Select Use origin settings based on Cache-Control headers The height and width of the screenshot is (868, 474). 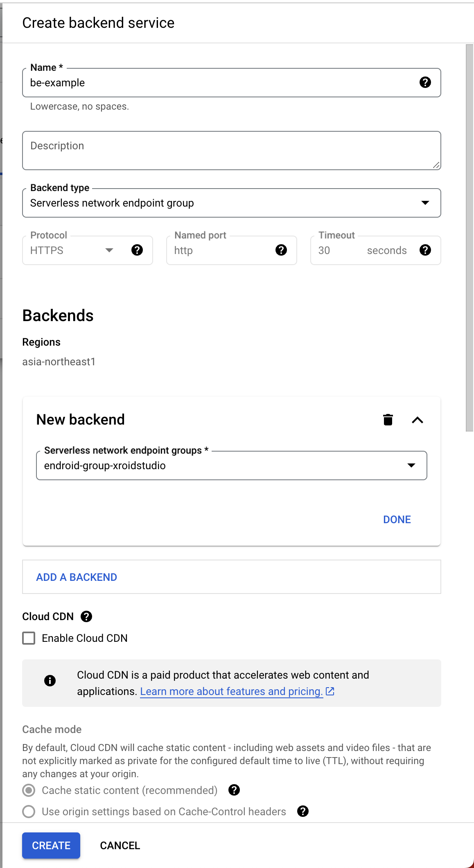point(29,812)
